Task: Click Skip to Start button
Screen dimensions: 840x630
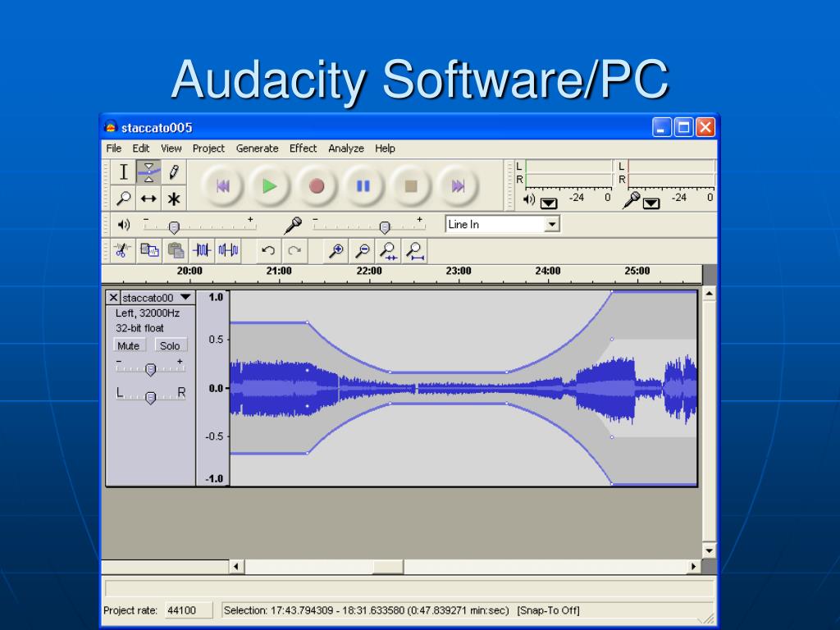Action: tap(223, 186)
